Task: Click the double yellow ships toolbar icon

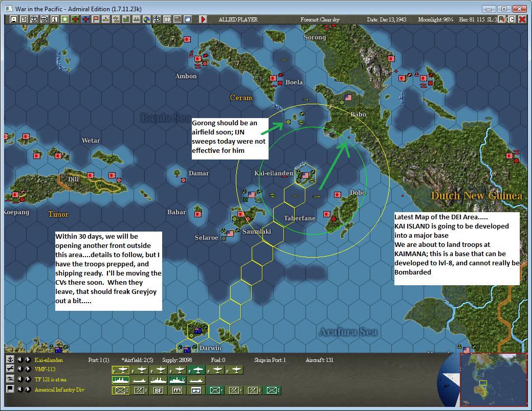Action: pyautogui.click(x=116, y=19)
